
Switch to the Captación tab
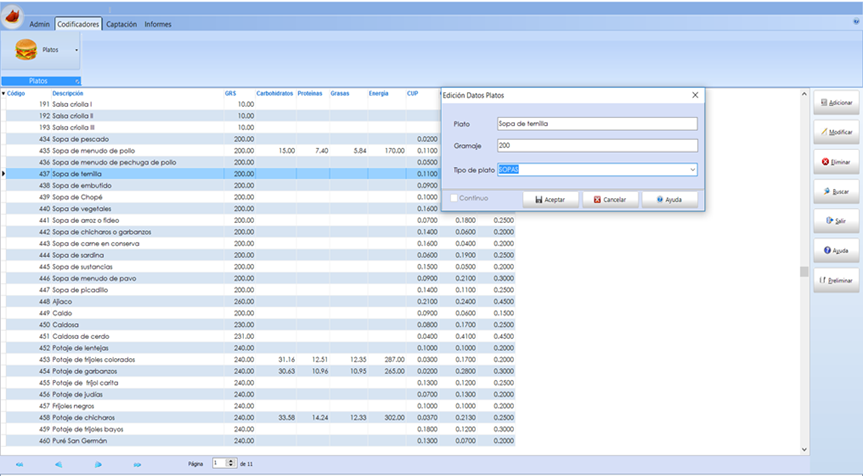121,23
